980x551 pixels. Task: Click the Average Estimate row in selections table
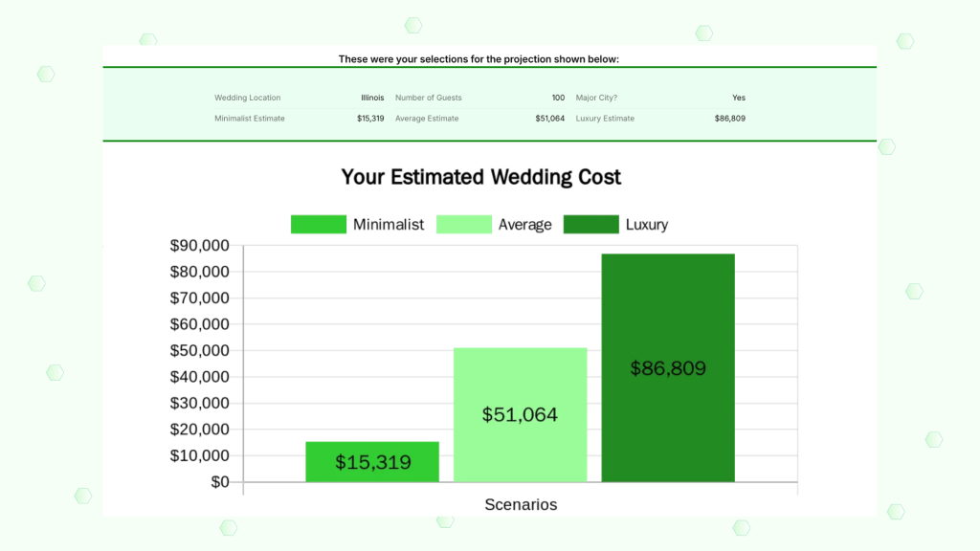pyautogui.click(x=479, y=119)
